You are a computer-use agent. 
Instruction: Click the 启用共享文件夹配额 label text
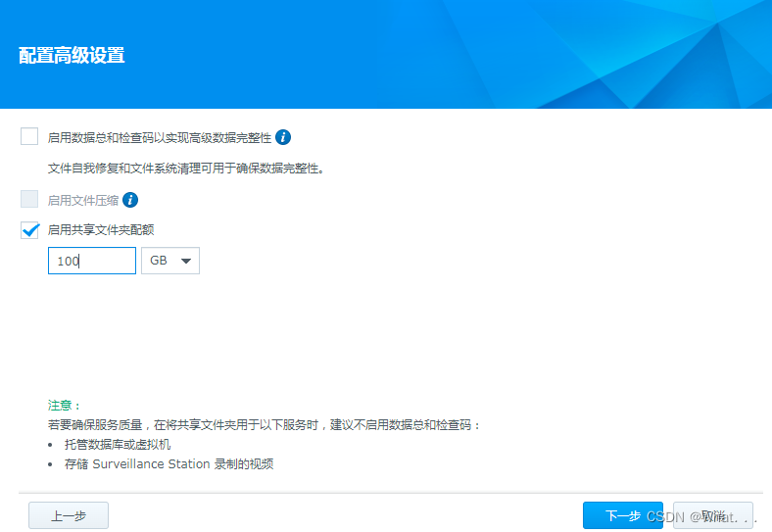point(101,230)
